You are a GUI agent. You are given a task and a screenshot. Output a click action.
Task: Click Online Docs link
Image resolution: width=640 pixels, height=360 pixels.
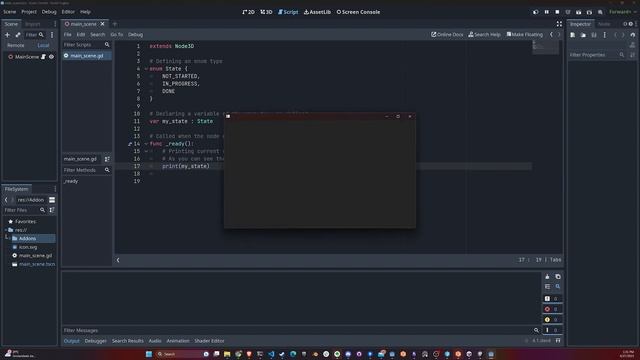tap(447, 35)
